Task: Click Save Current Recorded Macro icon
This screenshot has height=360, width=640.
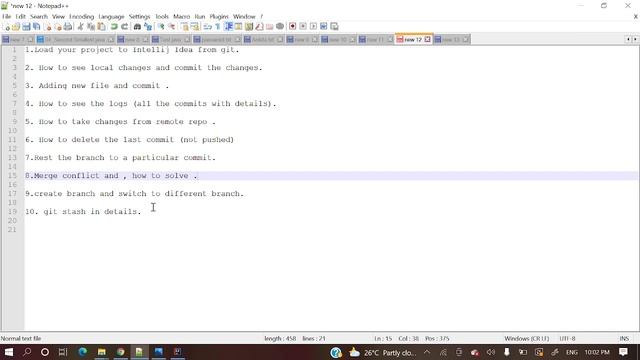Action: (x=334, y=27)
